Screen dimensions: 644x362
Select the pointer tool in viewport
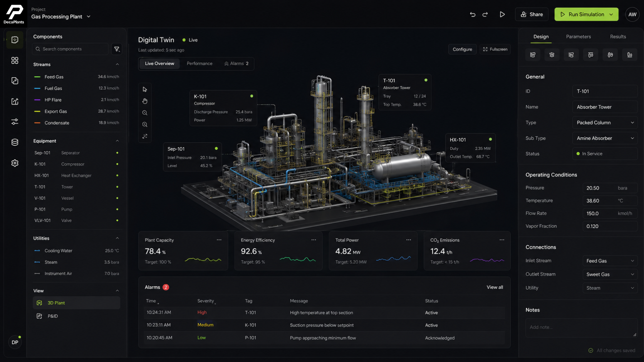[x=145, y=89]
